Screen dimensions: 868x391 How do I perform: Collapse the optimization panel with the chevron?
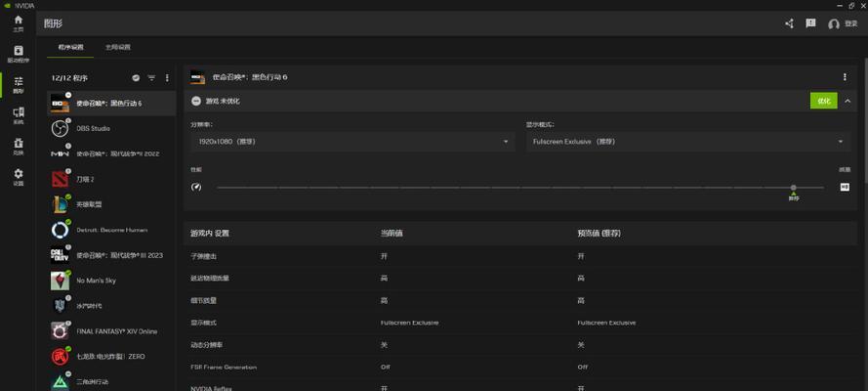pyautogui.click(x=847, y=101)
